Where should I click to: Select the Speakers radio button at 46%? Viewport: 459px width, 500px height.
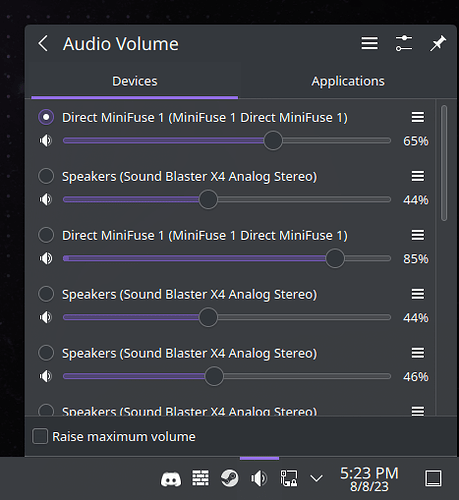(x=46, y=353)
